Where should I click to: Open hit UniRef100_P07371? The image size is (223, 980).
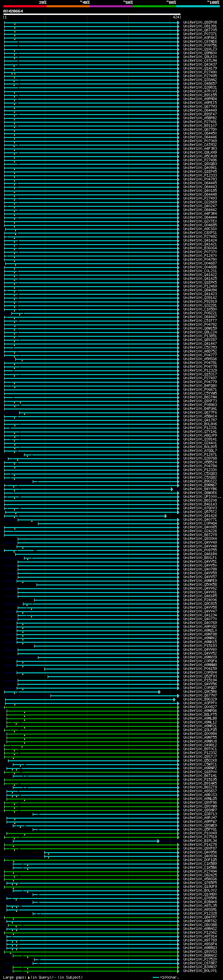pyautogui.click(x=200, y=34)
